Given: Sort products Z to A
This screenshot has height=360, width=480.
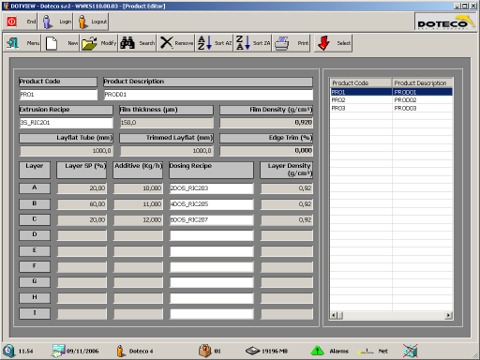Looking at the screenshot, I should tap(243, 43).
